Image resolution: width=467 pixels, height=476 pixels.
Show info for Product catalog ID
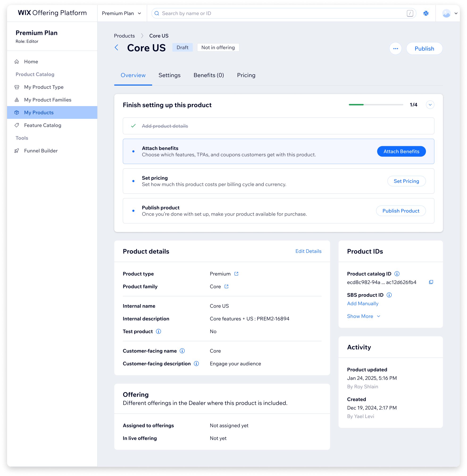397,274
